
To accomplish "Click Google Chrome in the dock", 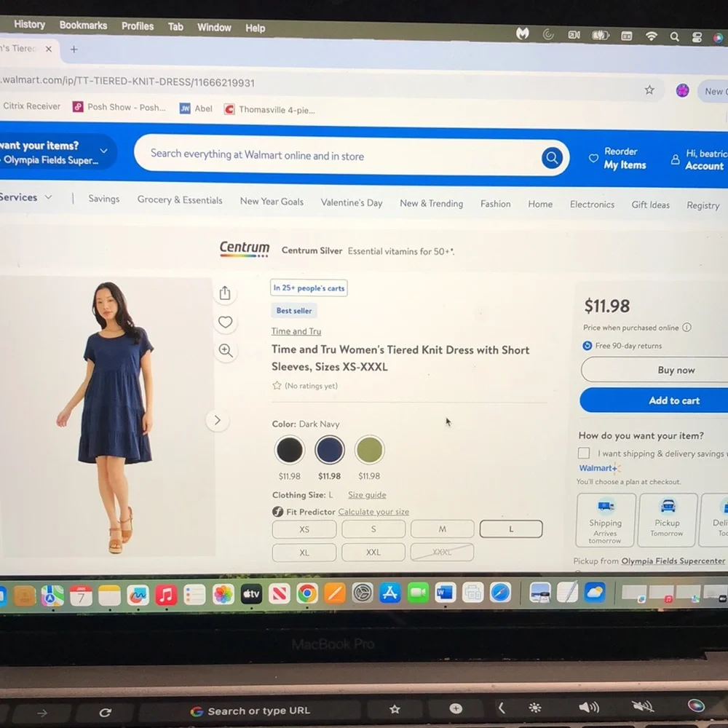I will (x=307, y=593).
